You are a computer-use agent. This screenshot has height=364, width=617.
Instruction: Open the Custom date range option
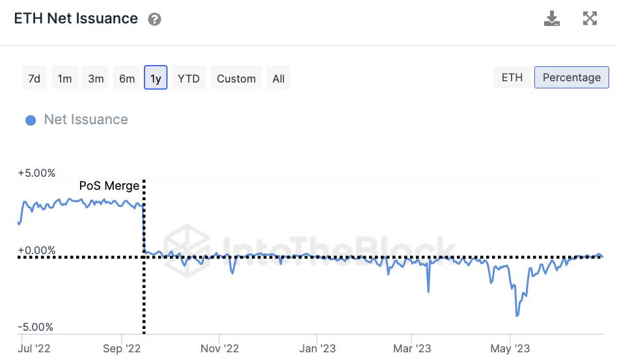(236, 78)
